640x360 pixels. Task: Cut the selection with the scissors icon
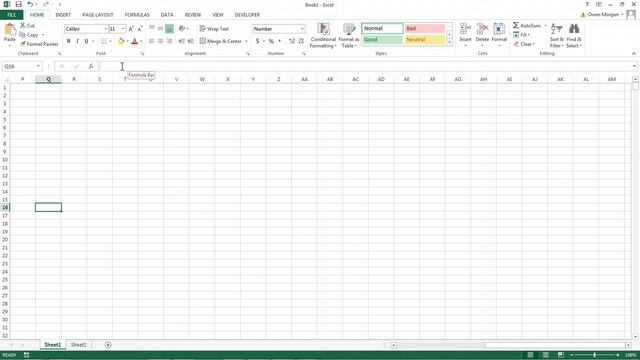(x=23, y=26)
